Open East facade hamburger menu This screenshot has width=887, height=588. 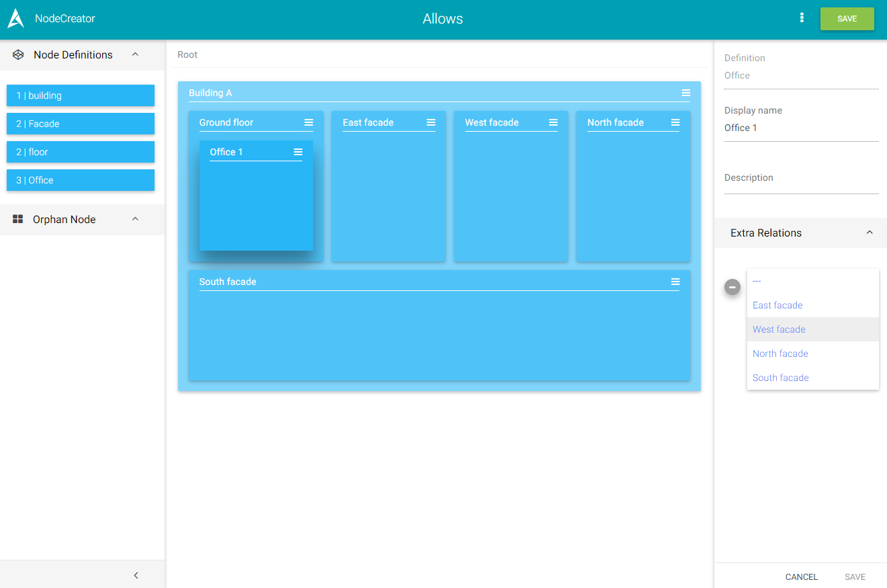pos(431,122)
